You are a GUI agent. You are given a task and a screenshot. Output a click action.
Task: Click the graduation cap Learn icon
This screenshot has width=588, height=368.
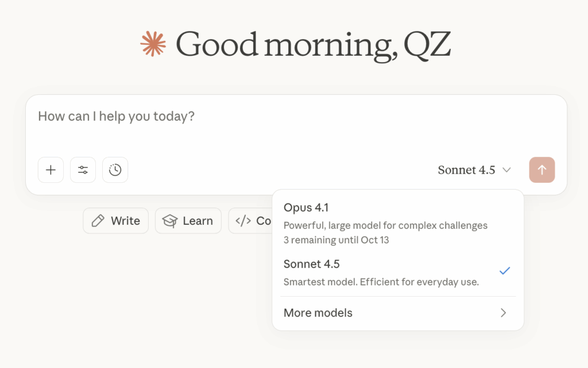[x=170, y=221]
